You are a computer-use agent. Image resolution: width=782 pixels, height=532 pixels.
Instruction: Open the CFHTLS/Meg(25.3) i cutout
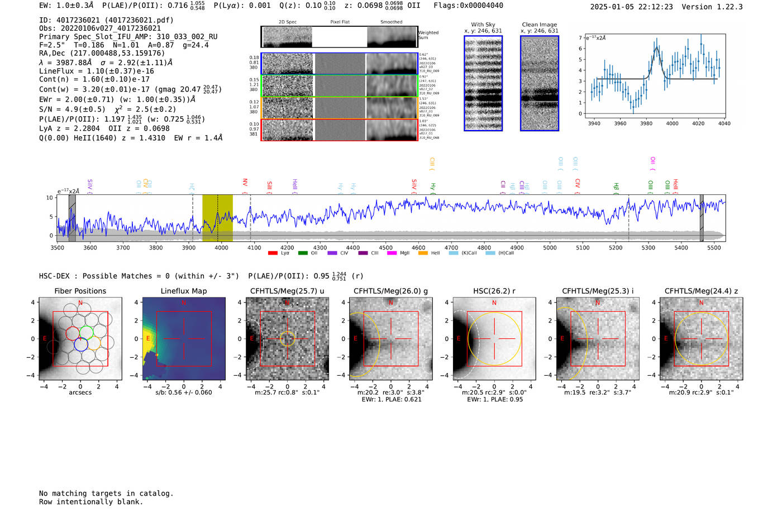point(598,339)
